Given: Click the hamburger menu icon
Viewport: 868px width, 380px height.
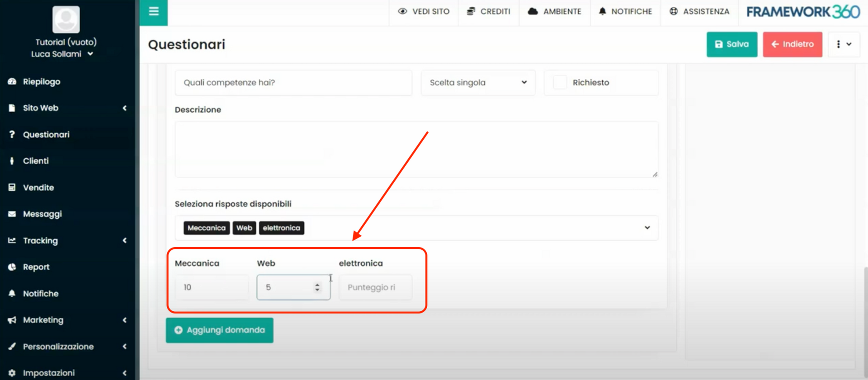Looking at the screenshot, I should click(154, 11).
